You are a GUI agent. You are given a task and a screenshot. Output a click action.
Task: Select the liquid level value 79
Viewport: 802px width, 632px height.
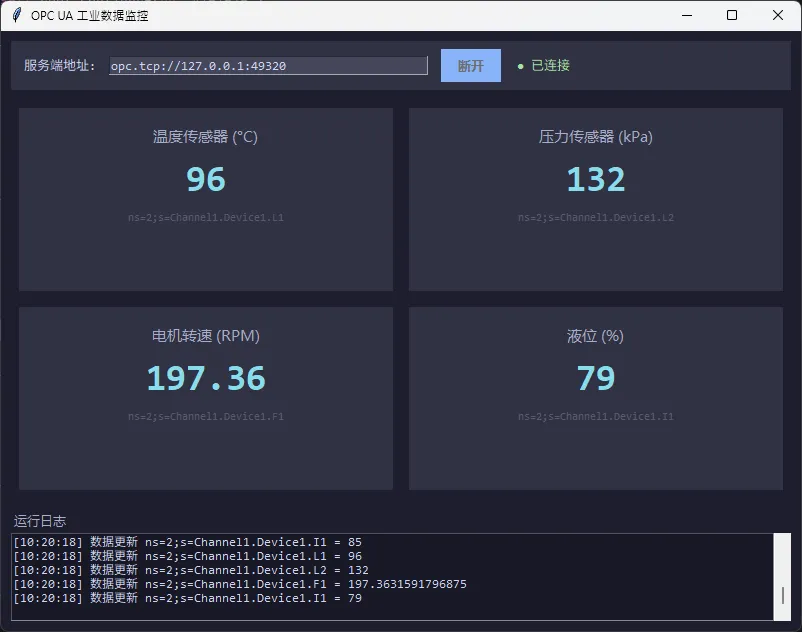596,378
